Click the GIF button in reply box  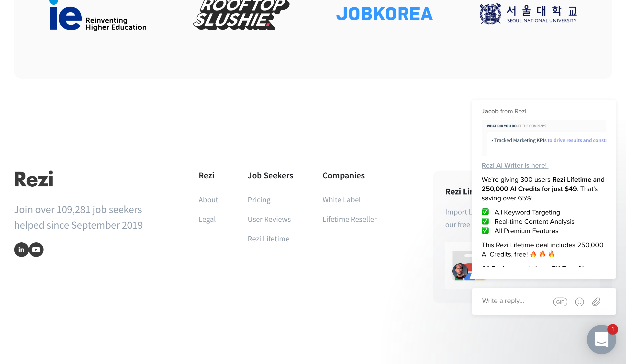(x=560, y=302)
